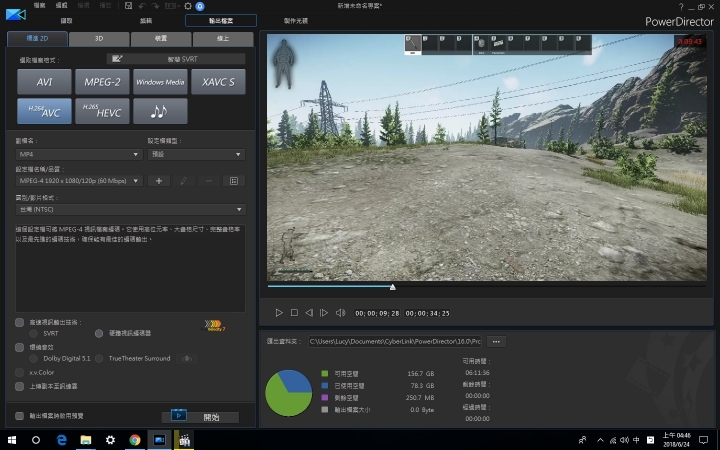The image size is (720, 450).
Task: Click the 智慧 SVRT button
Action: click(x=176, y=59)
